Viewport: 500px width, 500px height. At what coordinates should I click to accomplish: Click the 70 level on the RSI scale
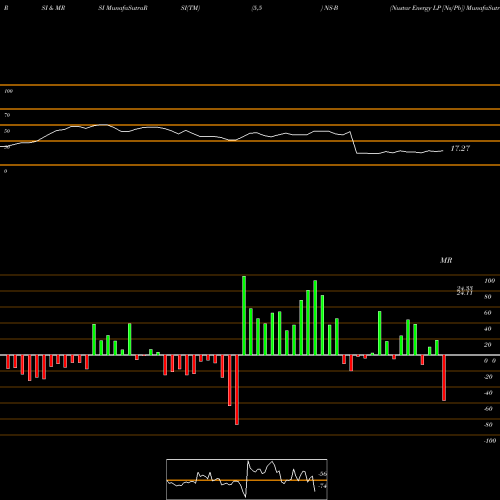tap(7, 115)
